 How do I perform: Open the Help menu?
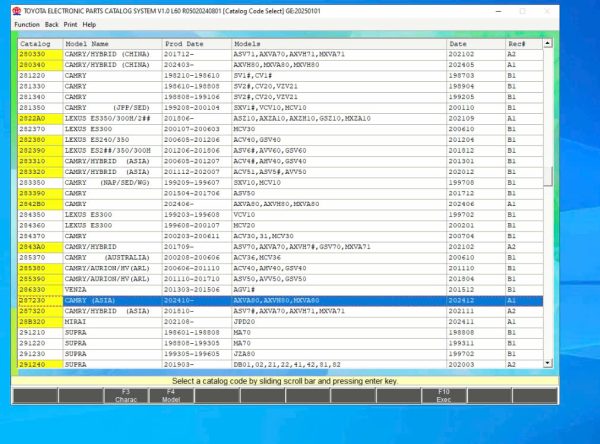(89, 24)
